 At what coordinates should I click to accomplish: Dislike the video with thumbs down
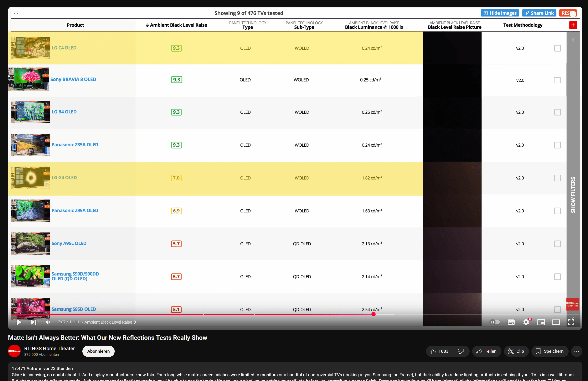461,351
